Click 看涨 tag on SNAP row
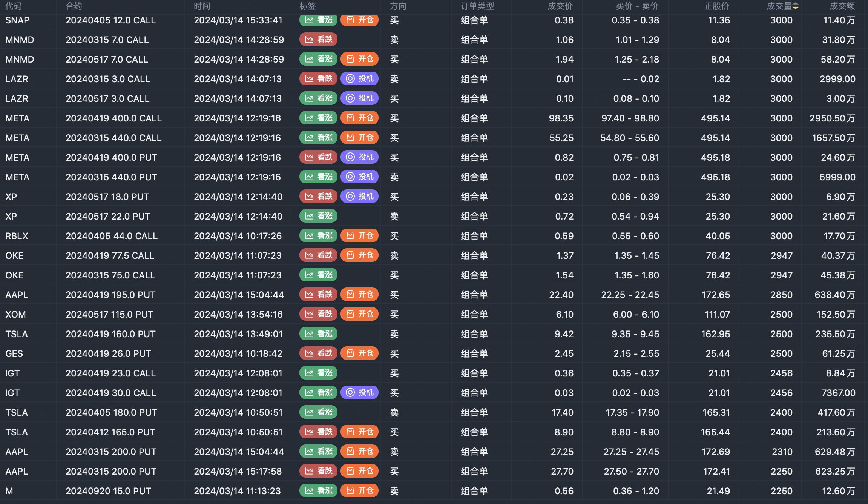868x504 pixels. [x=319, y=20]
